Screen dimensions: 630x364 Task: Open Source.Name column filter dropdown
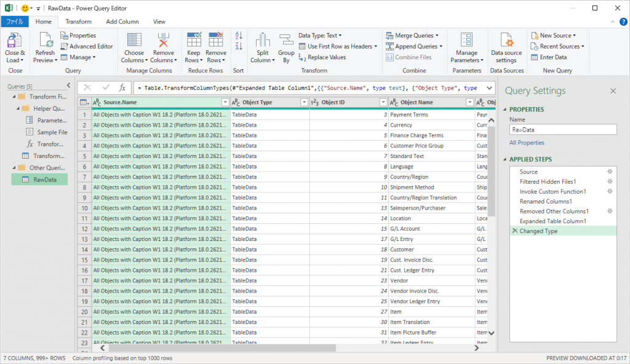225,103
